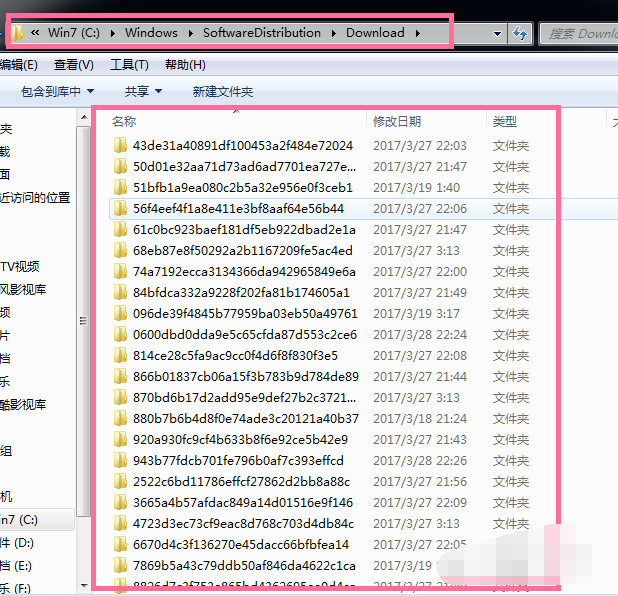Open the 包含到库中 dropdown
The height and width of the screenshot is (596, 618).
click(x=58, y=92)
